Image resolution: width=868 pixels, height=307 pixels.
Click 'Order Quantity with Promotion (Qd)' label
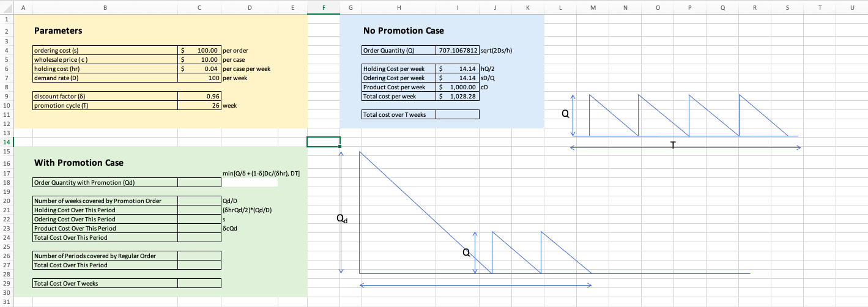click(x=105, y=182)
